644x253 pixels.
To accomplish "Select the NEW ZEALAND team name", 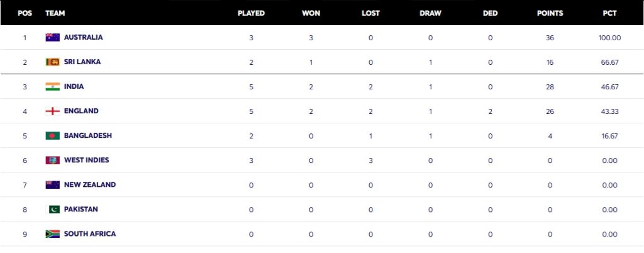I will 90,185.
